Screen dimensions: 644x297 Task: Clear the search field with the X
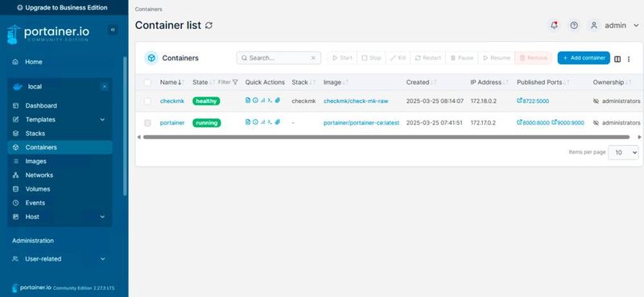click(x=313, y=58)
